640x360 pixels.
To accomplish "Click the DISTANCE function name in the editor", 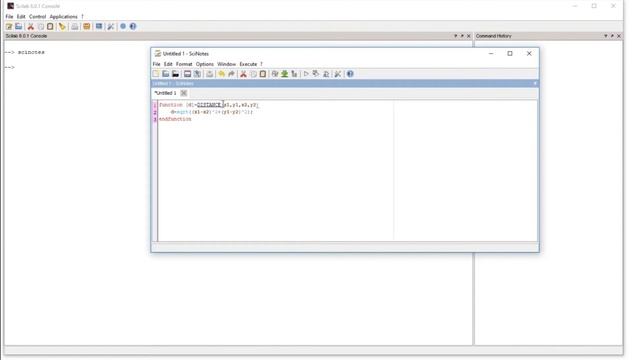I will [209, 105].
